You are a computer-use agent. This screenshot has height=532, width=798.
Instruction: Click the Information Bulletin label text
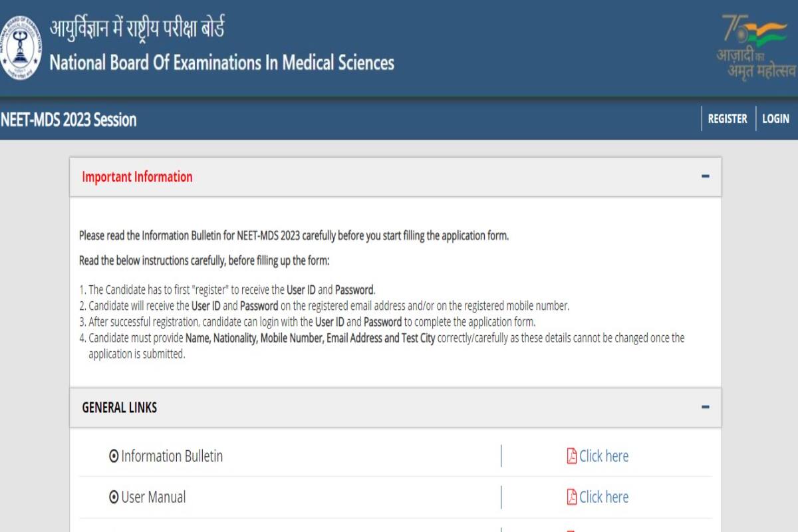point(172,456)
